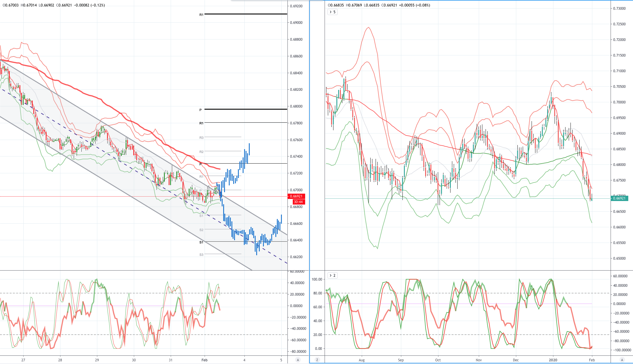Click -100.0000 on right oscillator scale
The height and width of the screenshot is (364, 633).
pos(622,350)
